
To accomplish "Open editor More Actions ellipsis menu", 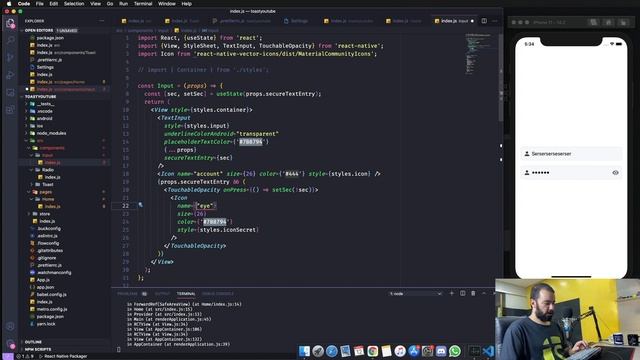I will coord(495,21).
